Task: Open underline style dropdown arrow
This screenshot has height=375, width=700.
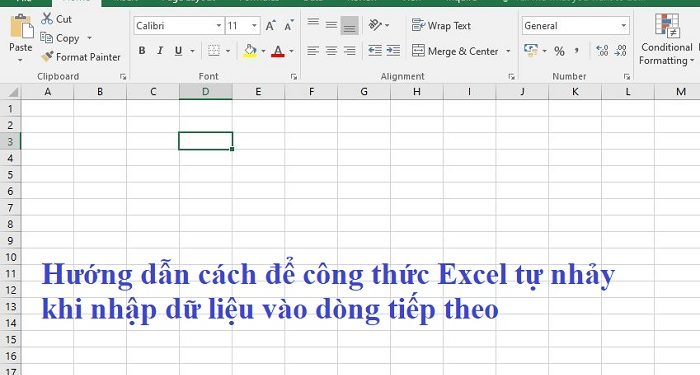Action: point(192,51)
